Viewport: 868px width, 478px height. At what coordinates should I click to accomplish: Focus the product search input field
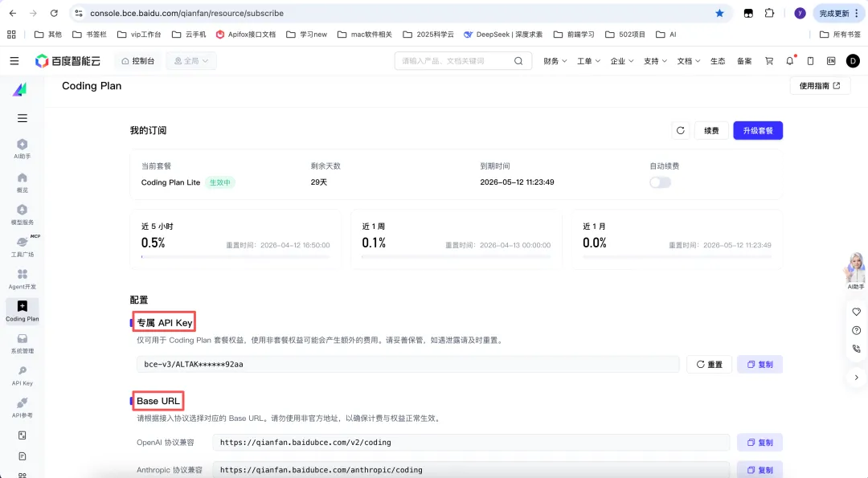(x=455, y=61)
